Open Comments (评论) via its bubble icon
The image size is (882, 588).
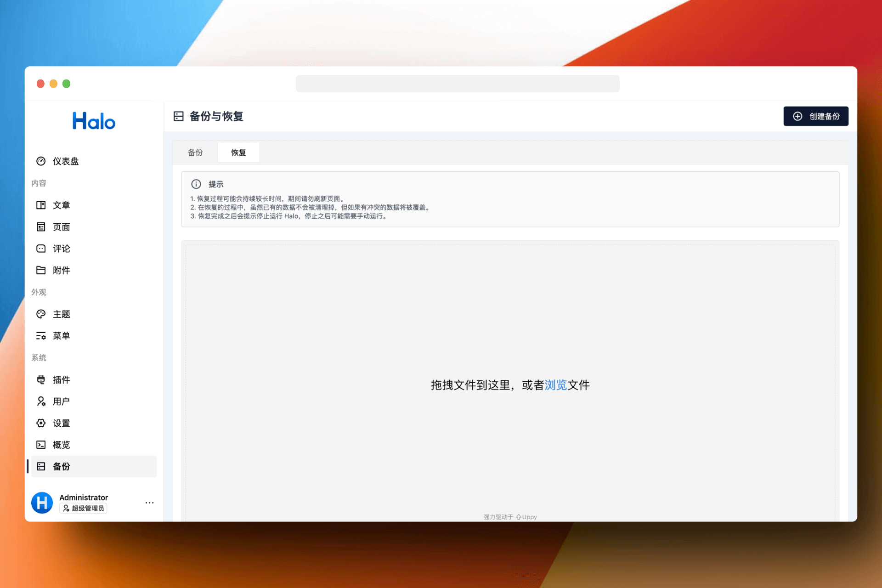click(x=41, y=249)
